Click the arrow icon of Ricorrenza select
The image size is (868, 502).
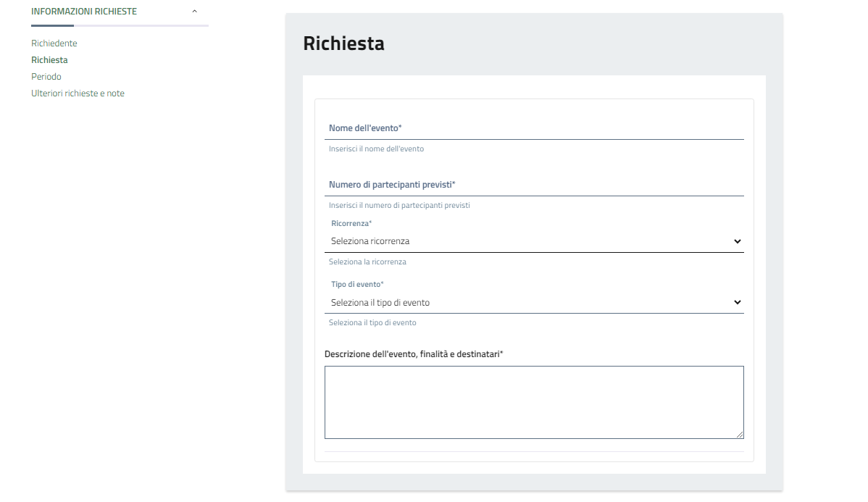(x=737, y=241)
